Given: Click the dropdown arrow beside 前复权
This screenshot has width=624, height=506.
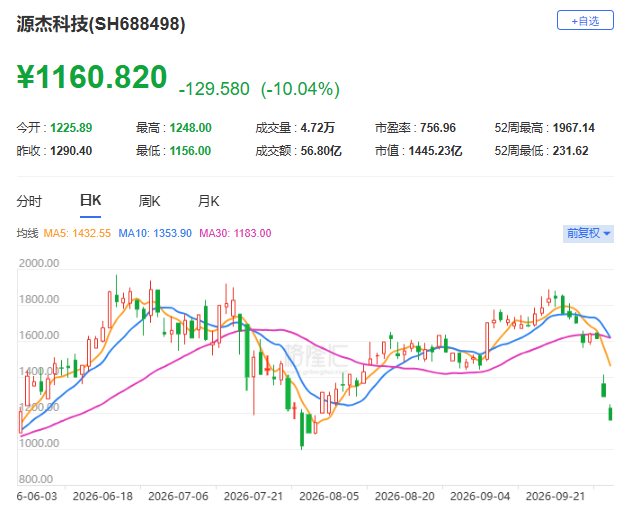Looking at the screenshot, I should pyautogui.click(x=607, y=234).
